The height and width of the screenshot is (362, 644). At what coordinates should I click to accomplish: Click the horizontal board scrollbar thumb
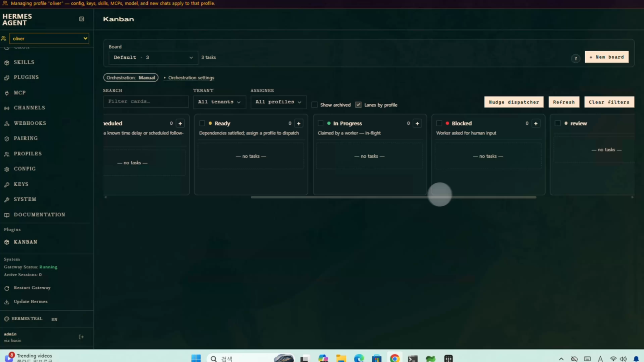(x=393, y=197)
